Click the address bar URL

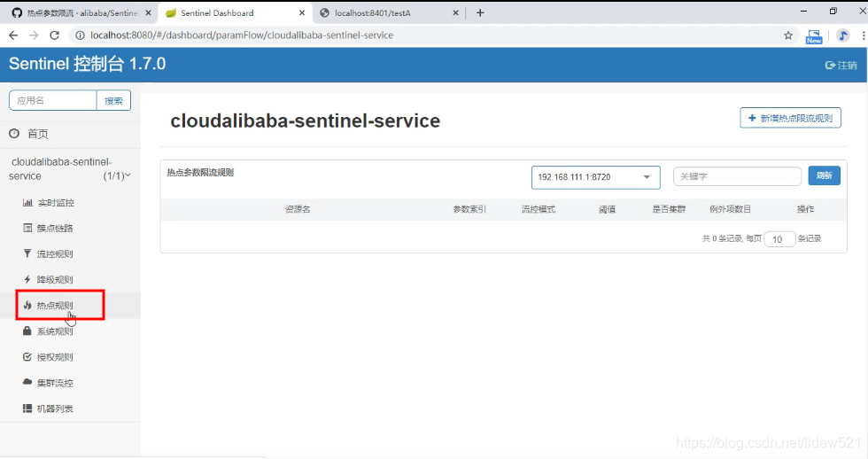pos(242,35)
